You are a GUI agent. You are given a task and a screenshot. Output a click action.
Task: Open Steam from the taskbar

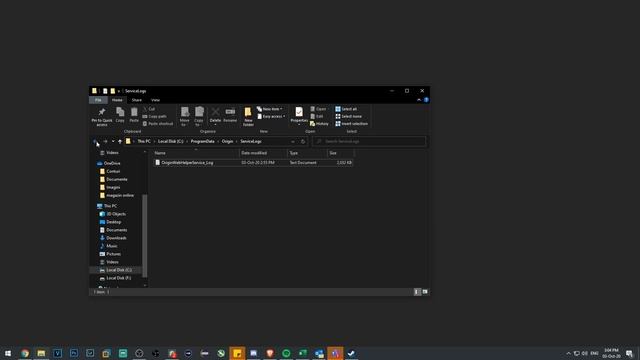pyautogui.click(x=351, y=353)
